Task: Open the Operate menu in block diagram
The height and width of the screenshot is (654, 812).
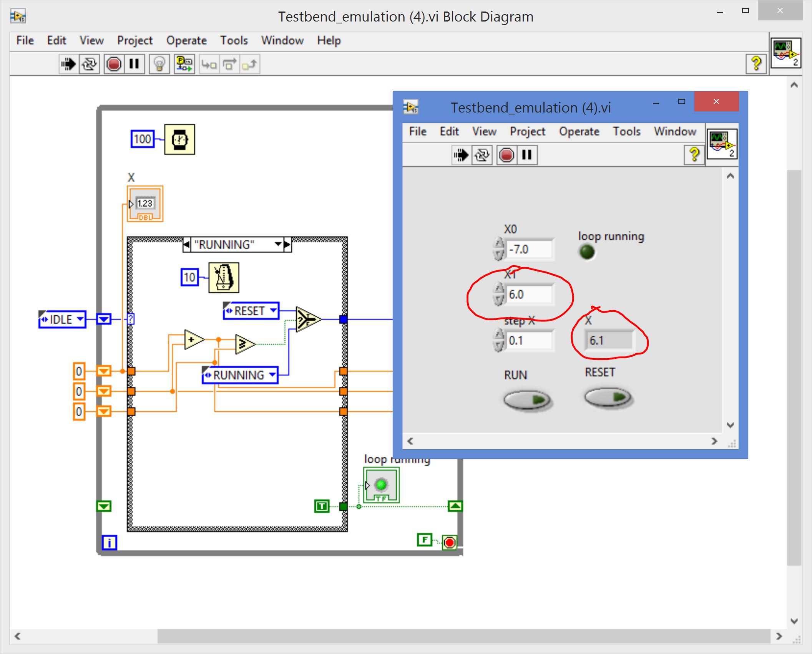Action: (186, 40)
